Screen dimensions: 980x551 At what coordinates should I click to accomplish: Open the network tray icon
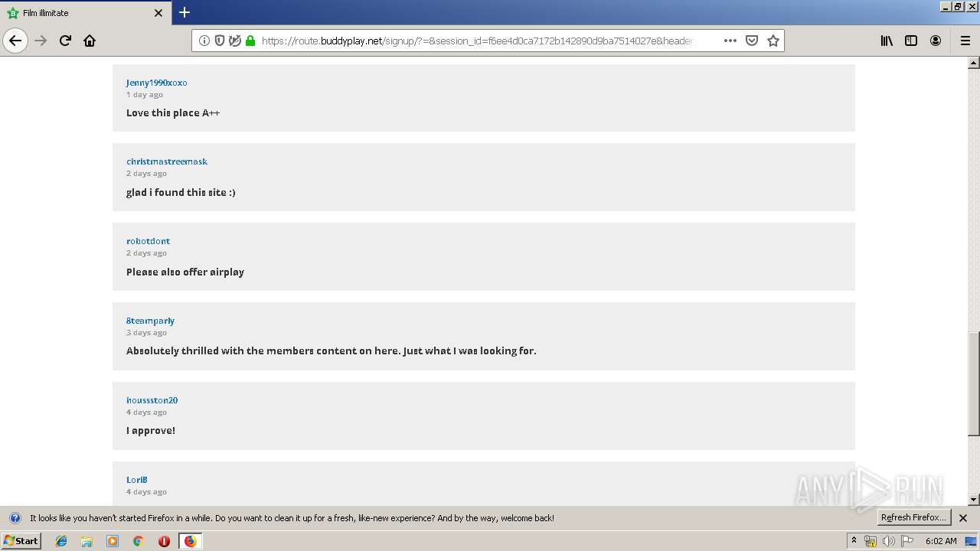point(871,541)
